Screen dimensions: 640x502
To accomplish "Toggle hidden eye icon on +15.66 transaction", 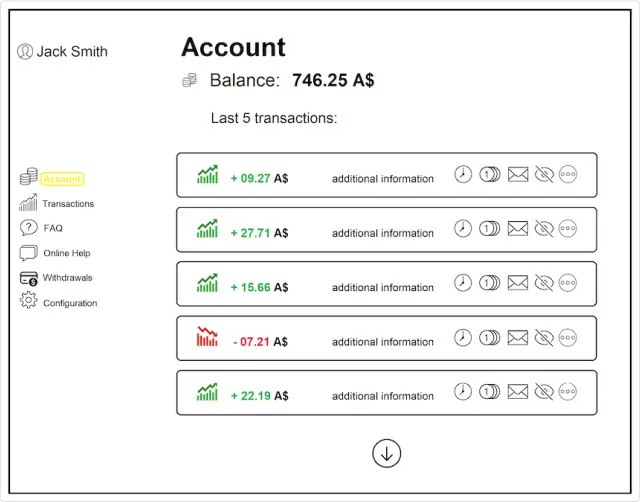I will point(544,283).
